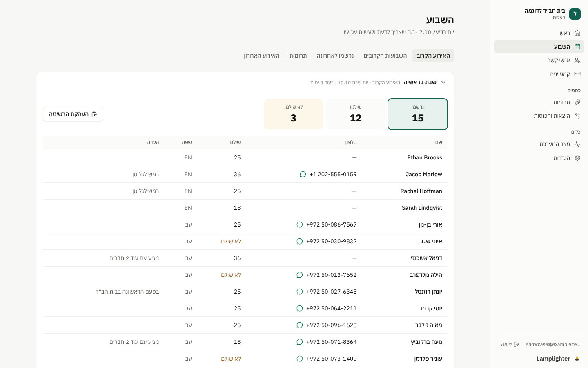
Task: Log out with the יציאה button
Action: (510, 344)
